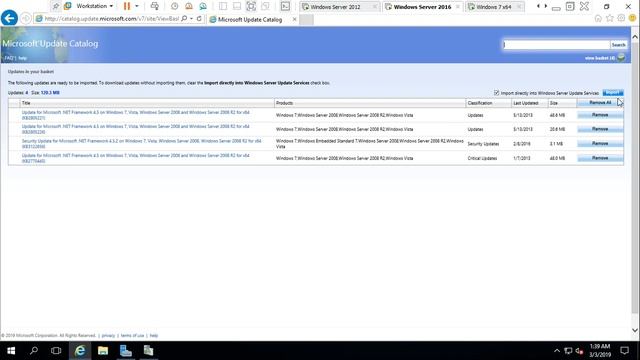The height and width of the screenshot is (360, 640).
Task: Open the terms of use footer link
Action: tap(132, 336)
